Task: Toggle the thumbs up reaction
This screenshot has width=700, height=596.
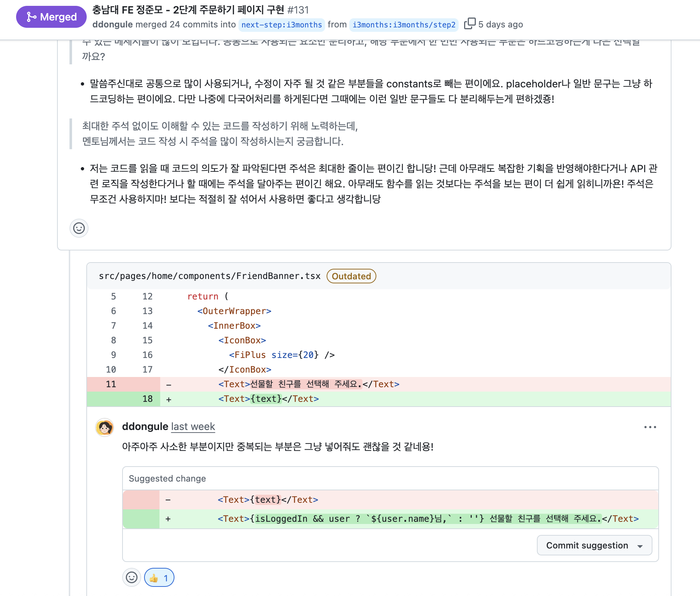Action: click(159, 578)
